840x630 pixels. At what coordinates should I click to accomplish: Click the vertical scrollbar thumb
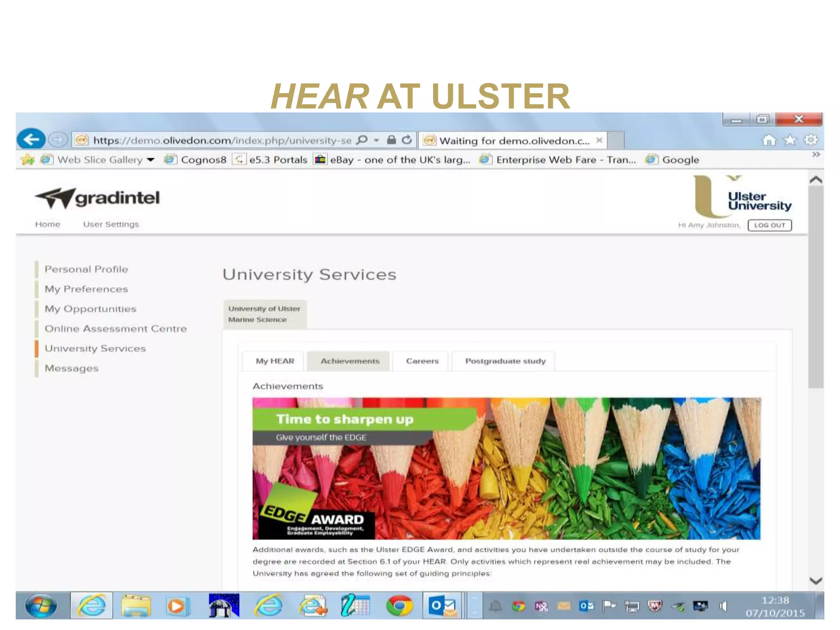816,287
